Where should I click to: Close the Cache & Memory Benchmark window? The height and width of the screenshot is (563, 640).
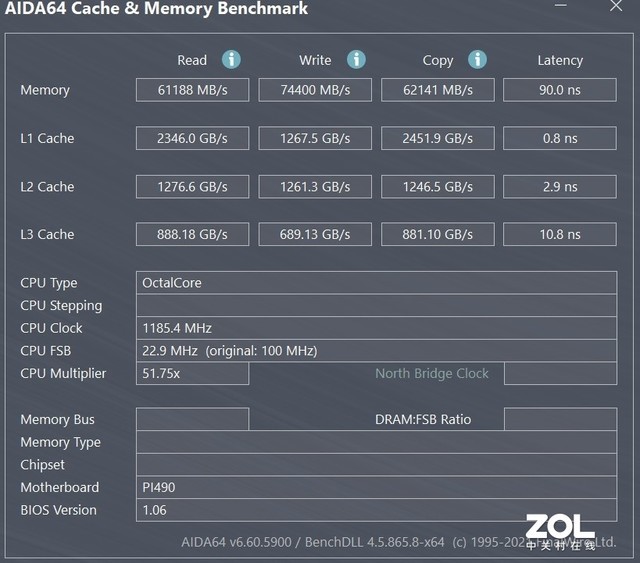click(616, 8)
